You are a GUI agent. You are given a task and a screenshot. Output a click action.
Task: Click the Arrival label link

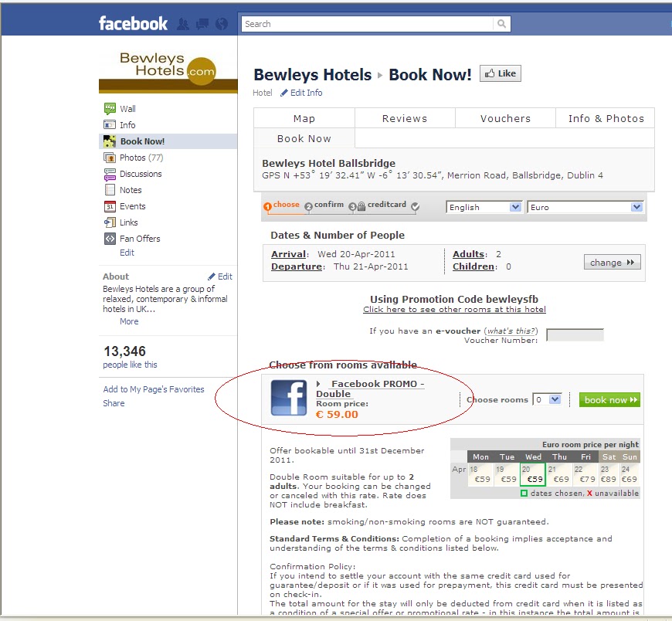[288, 254]
